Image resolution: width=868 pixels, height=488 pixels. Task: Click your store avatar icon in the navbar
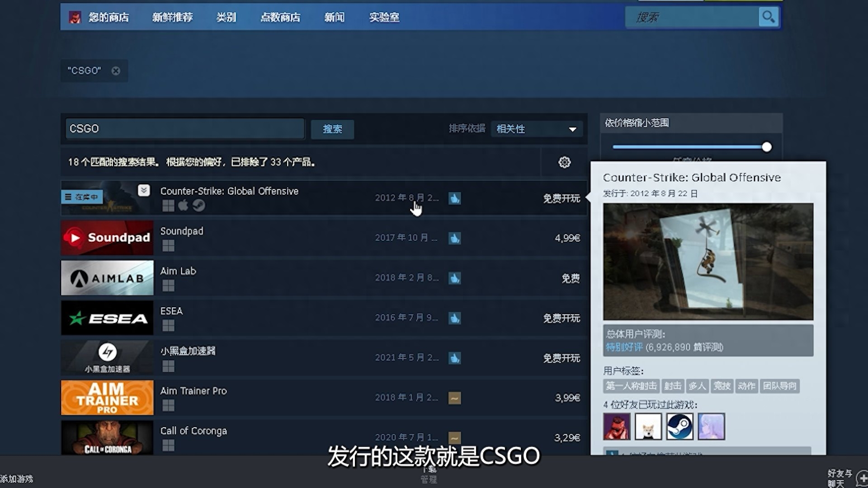75,17
